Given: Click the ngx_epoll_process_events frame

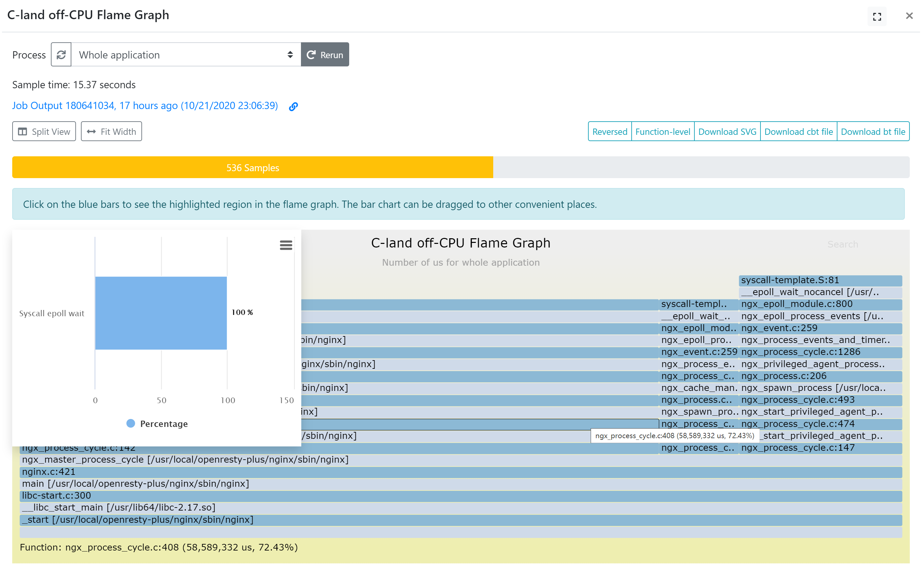Looking at the screenshot, I should coord(820,316).
